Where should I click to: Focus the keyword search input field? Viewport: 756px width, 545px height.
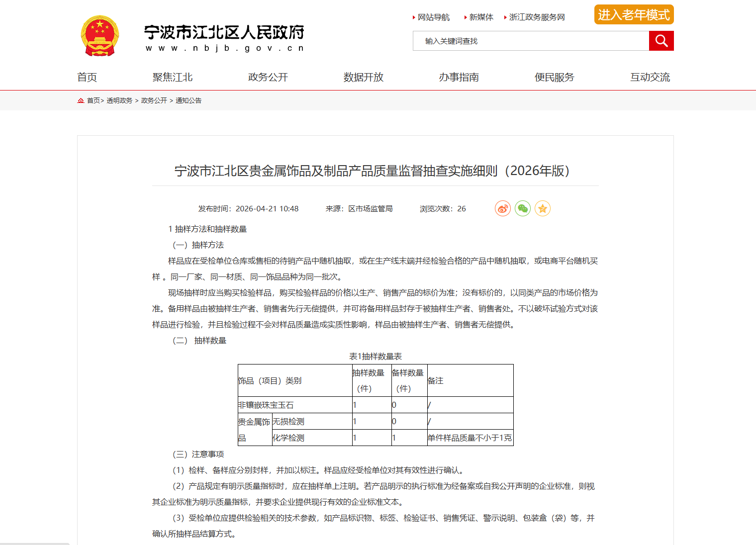point(531,41)
